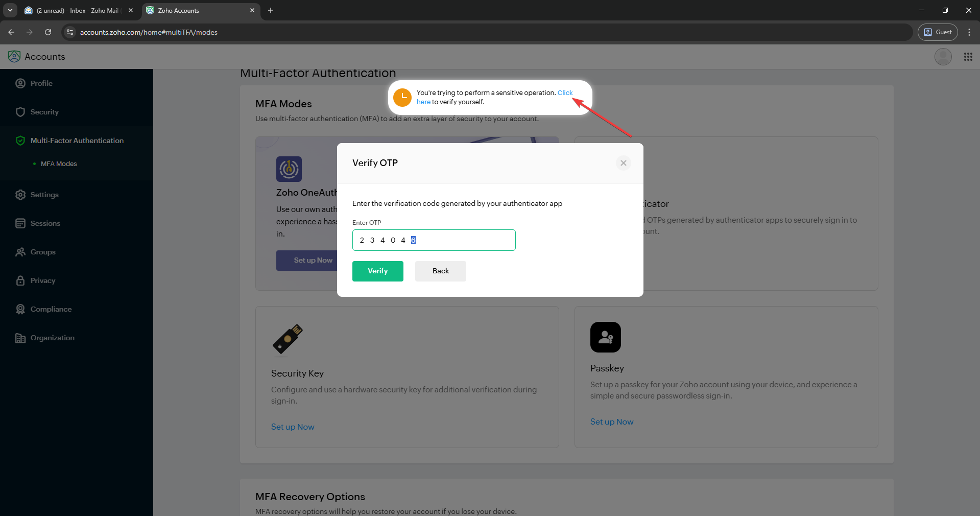
Task: Open the Zoho apps grid launcher
Action: pos(968,57)
